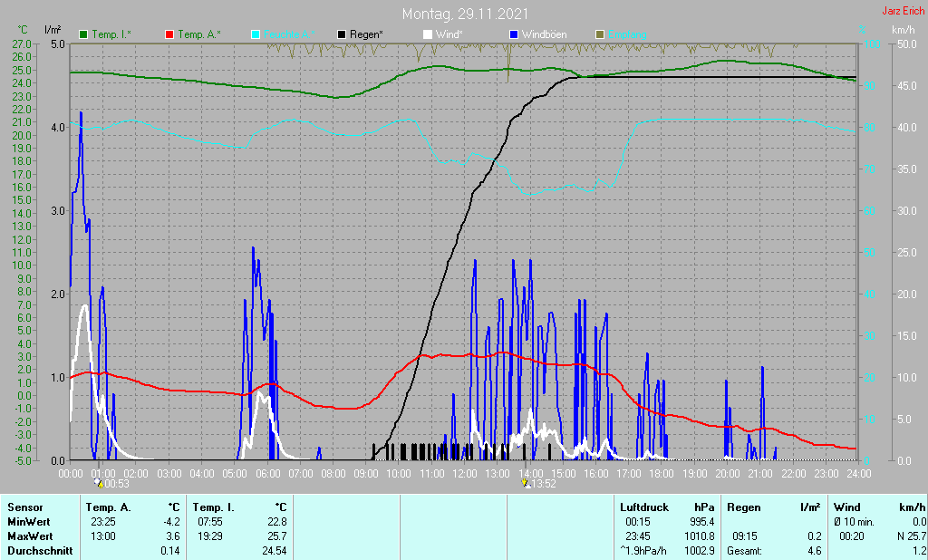The width and height of the screenshot is (928, 560).
Task: Click the '1010.8' pressure maximum value
Action: pyautogui.click(x=700, y=536)
